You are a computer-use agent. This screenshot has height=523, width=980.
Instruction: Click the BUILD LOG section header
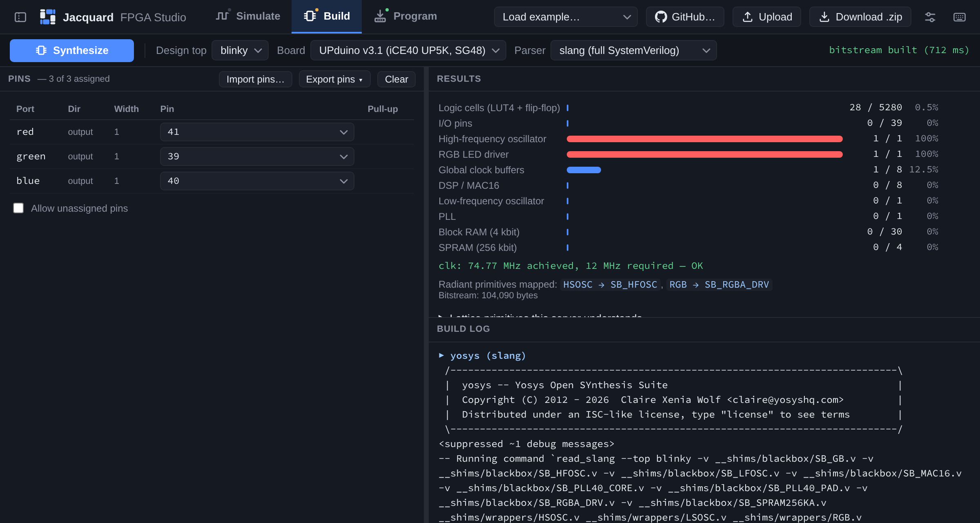coord(463,329)
